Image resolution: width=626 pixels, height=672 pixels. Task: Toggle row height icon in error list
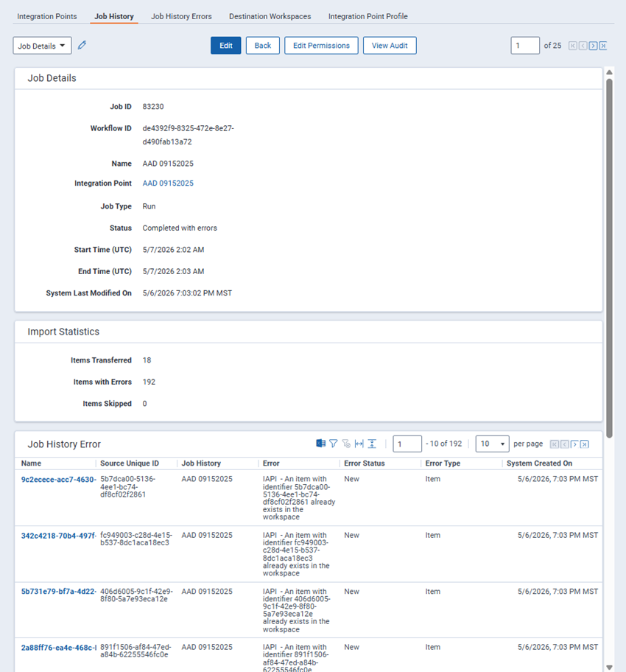click(372, 444)
